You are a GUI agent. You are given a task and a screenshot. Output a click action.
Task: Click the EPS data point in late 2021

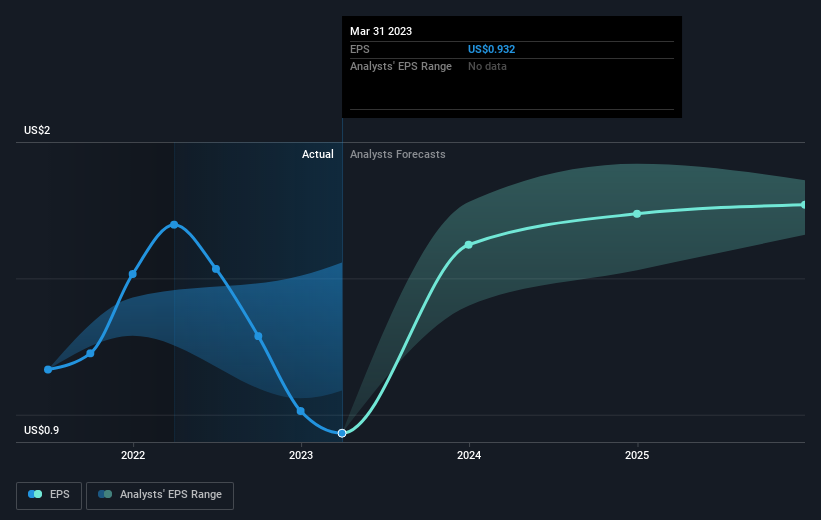coord(90,353)
